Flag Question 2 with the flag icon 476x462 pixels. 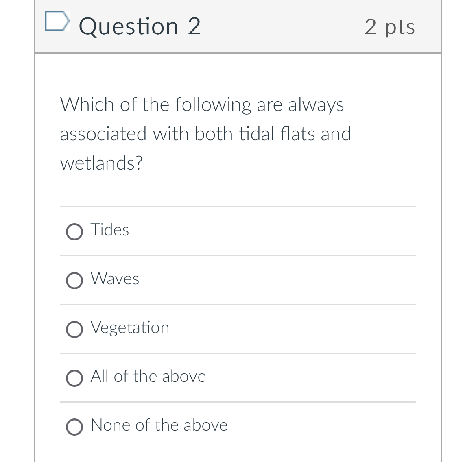pos(57,21)
